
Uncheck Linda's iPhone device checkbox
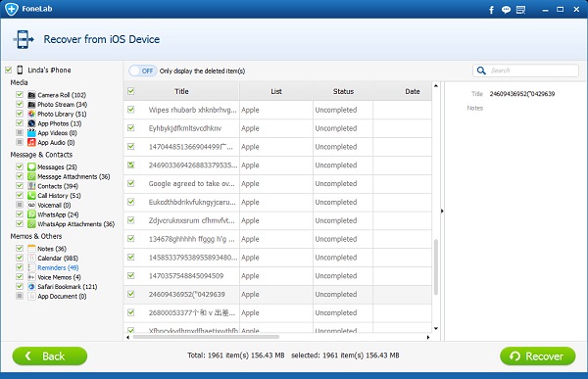coord(8,70)
